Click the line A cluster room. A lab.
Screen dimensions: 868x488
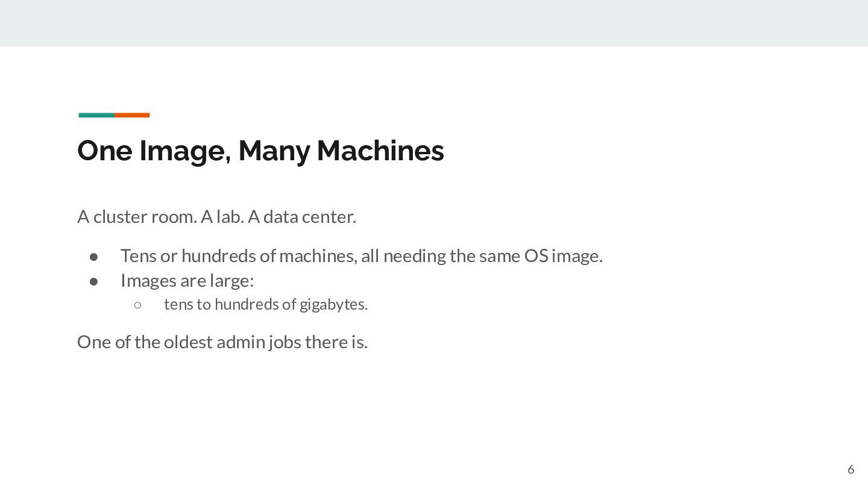coord(217,216)
